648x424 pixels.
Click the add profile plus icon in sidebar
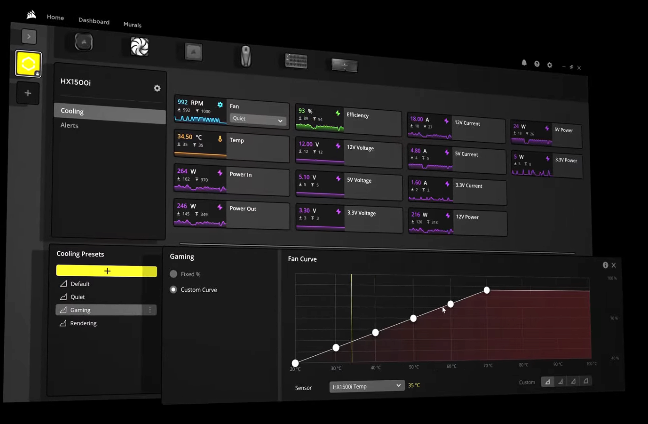point(28,93)
